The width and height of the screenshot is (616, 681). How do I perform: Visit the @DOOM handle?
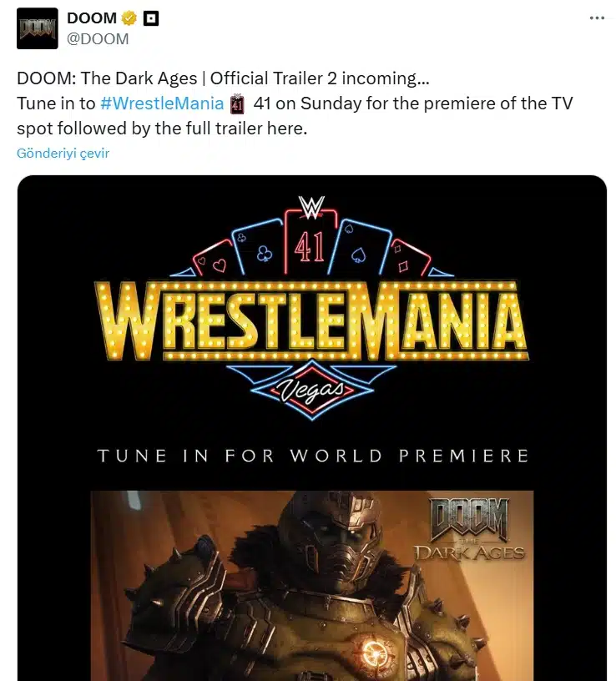click(98, 38)
